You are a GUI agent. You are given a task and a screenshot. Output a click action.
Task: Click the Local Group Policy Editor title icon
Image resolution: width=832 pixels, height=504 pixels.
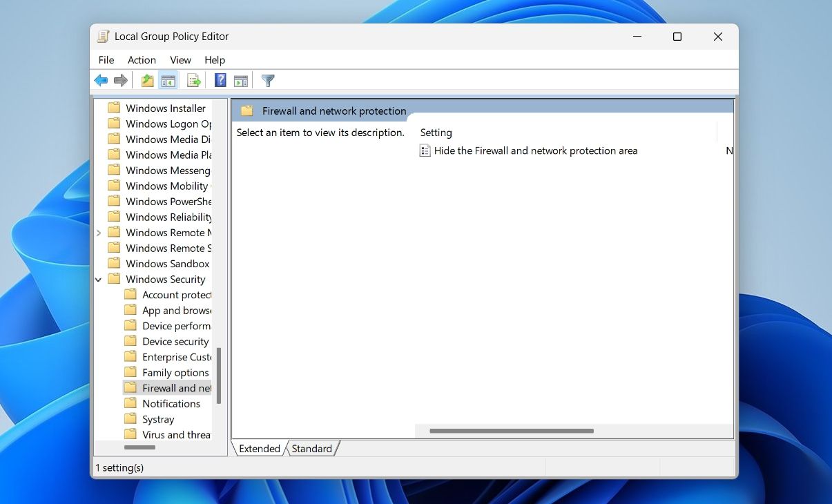point(103,37)
